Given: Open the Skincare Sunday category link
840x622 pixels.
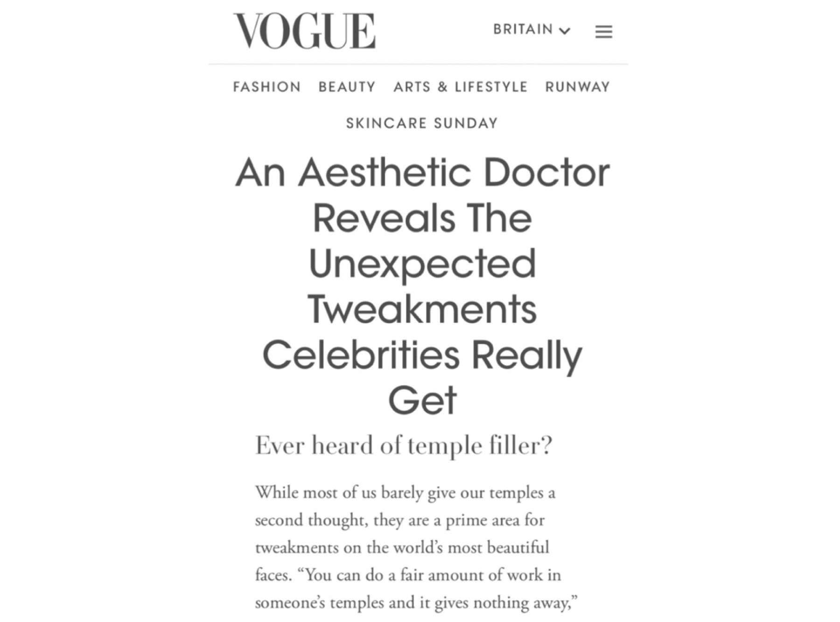Looking at the screenshot, I should pos(422,123).
